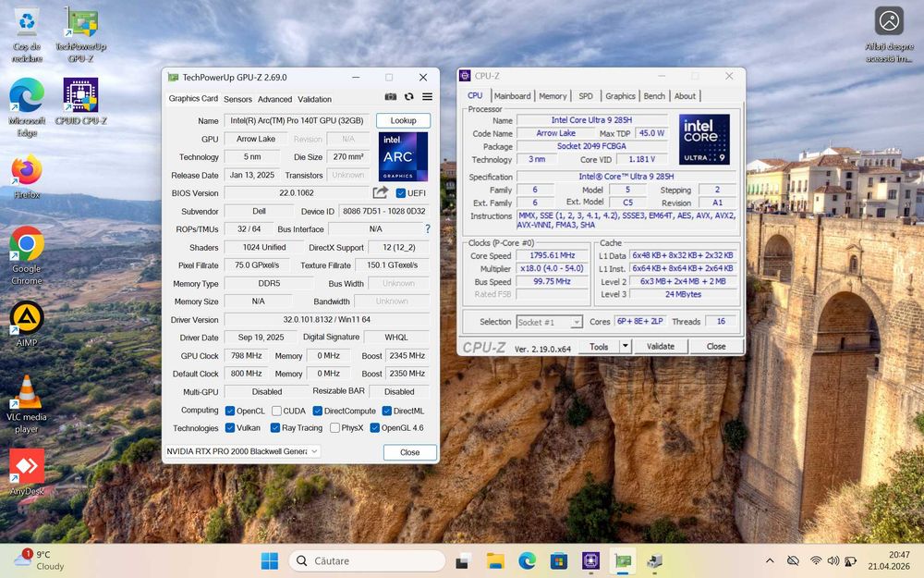Open CPUID CPU-Z desktop shortcut

[80, 102]
